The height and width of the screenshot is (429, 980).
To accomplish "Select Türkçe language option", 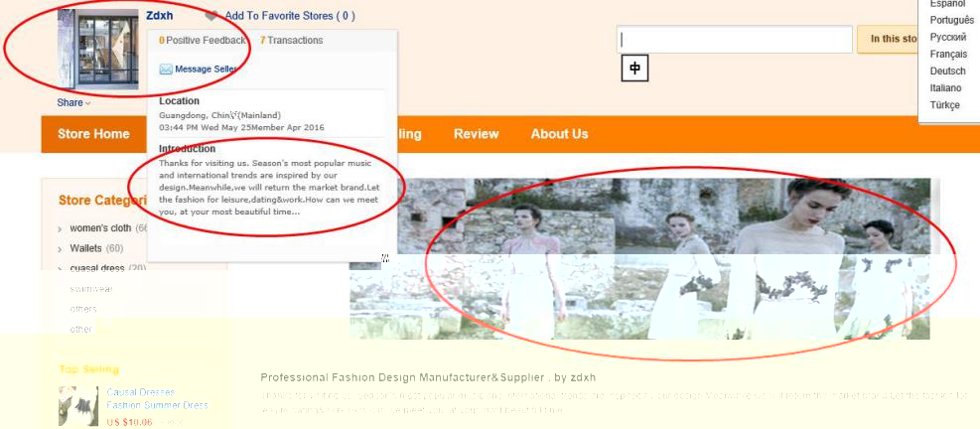I will [x=944, y=104].
